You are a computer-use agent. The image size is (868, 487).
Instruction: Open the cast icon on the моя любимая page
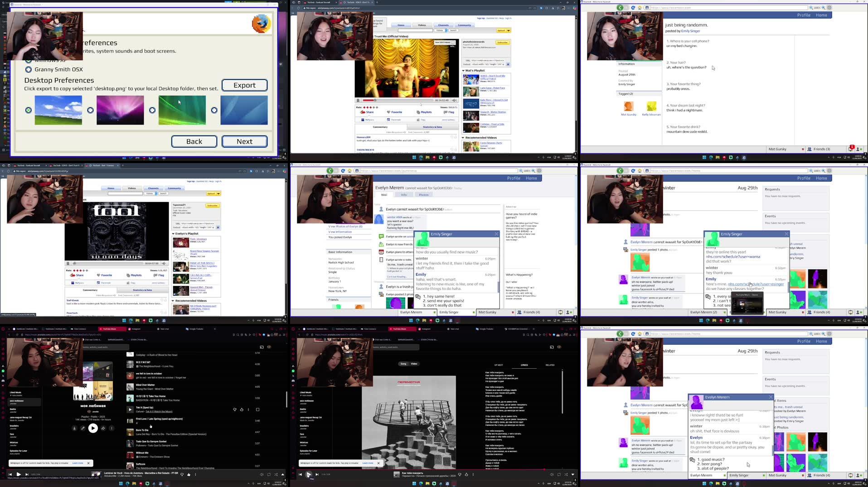click(x=262, y=347)
